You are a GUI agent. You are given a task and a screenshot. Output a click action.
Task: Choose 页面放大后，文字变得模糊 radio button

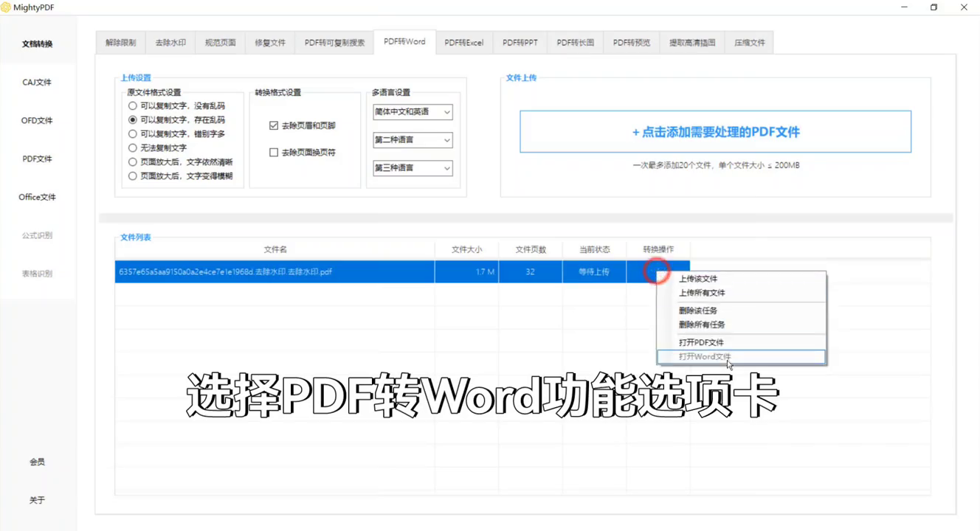pyautogui.click(x=133, y=176)
